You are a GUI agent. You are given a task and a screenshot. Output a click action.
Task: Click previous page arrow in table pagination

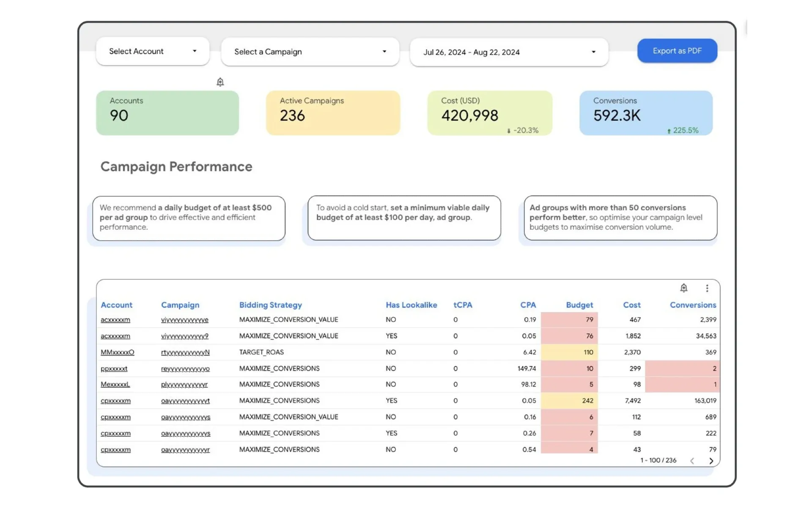pyautogui.click(x=692, y=461)
